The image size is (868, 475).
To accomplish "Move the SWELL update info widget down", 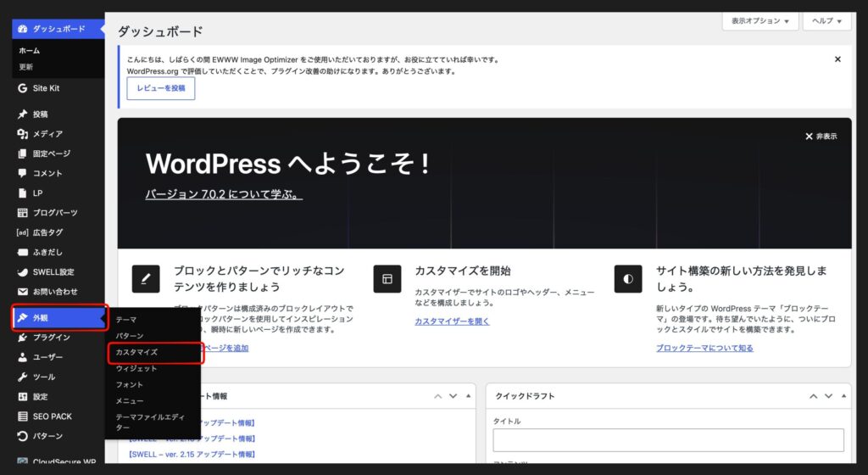I will 453,396.
